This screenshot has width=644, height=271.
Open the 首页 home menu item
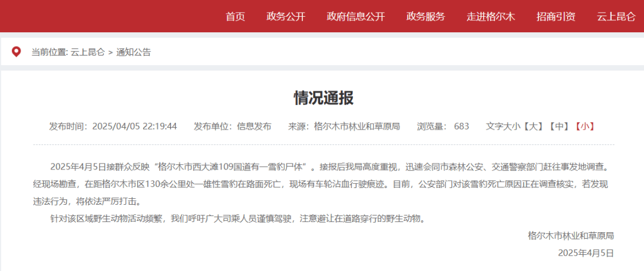[235, 17]
